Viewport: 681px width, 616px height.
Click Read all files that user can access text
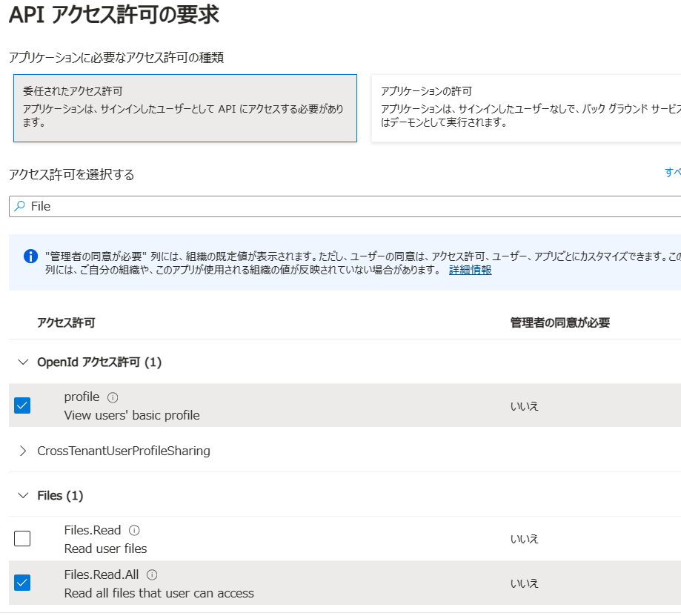coord(159,593)
